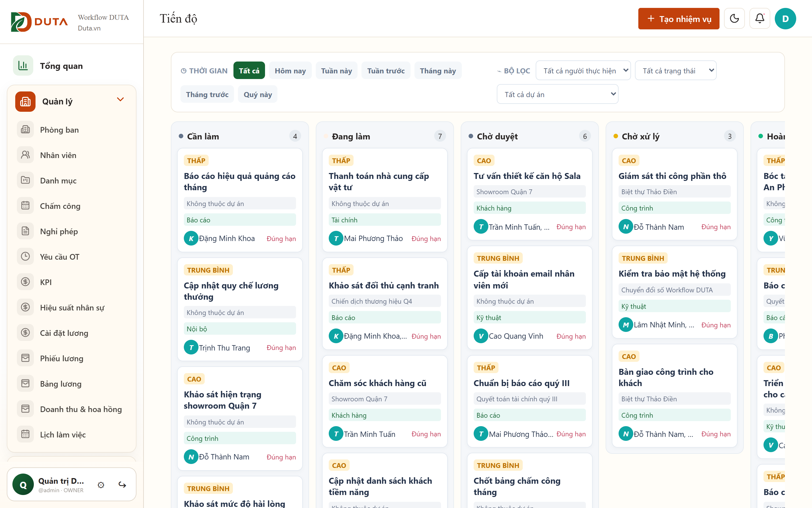The width and height of the screenshot is (812, 508).
Task: Open Nhân viên people icon
Action: [25, 155]
